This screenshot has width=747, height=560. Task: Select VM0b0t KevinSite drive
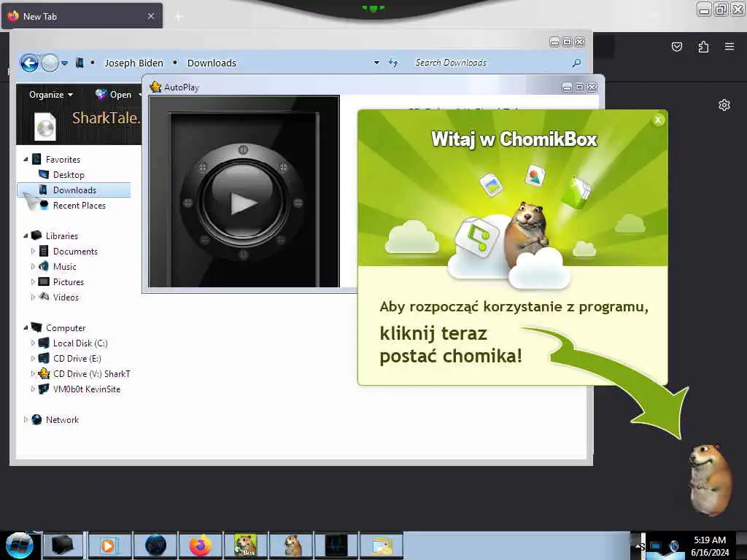pyautogui.click(x=87, y=389)
